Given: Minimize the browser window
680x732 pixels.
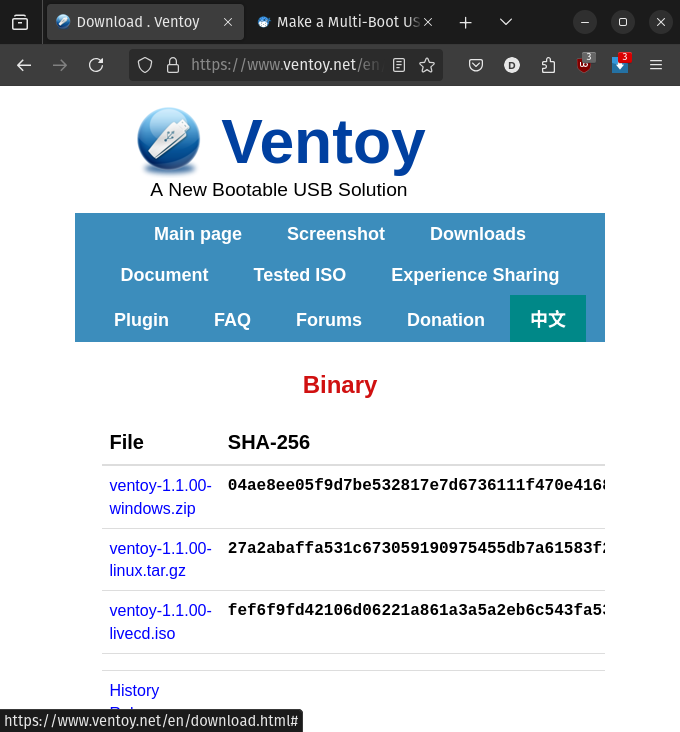Looking at the screenshot, I should 585,22.
